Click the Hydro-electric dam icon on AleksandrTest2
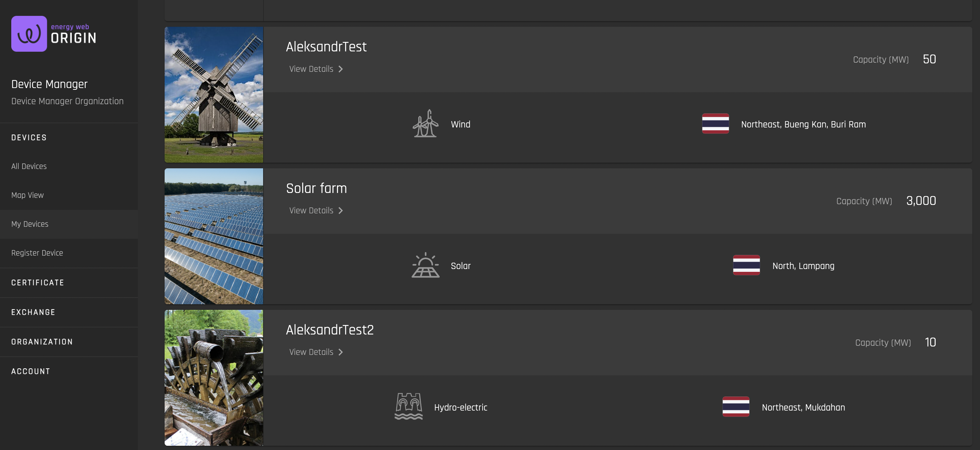Screen dimensions: 980x450 pyautogui.click(x=409, y=406)
